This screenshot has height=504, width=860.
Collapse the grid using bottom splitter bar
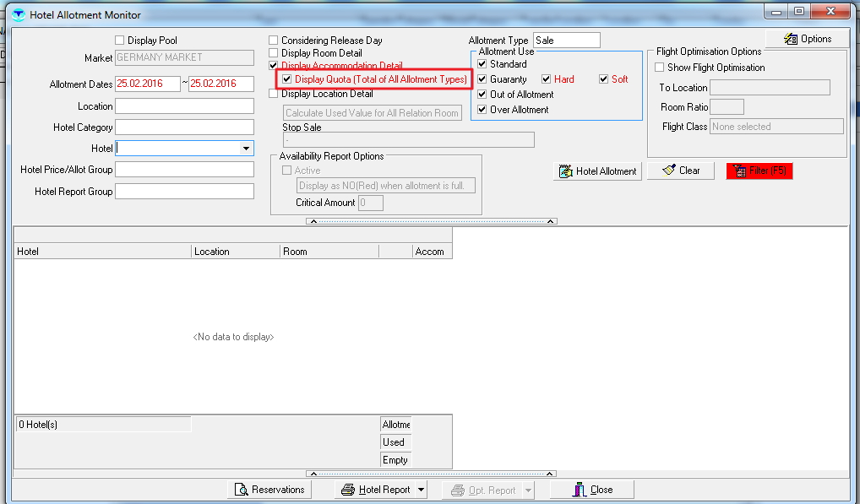[x=431, y=472]
